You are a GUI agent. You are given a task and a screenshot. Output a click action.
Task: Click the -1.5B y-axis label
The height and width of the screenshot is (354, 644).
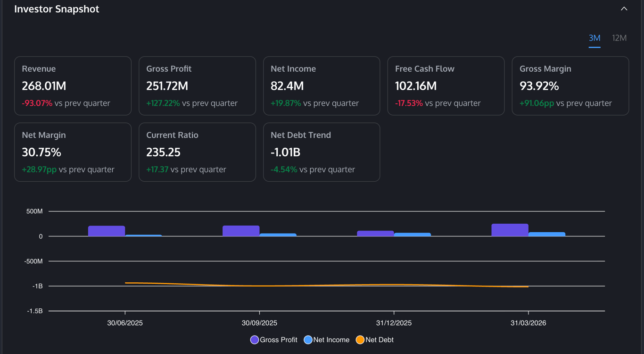(x=34, y=311)
